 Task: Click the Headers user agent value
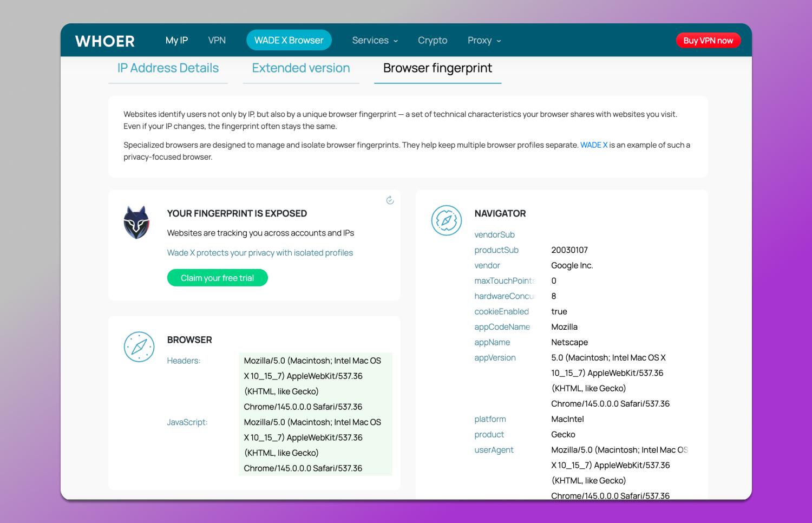coord(312,383)
